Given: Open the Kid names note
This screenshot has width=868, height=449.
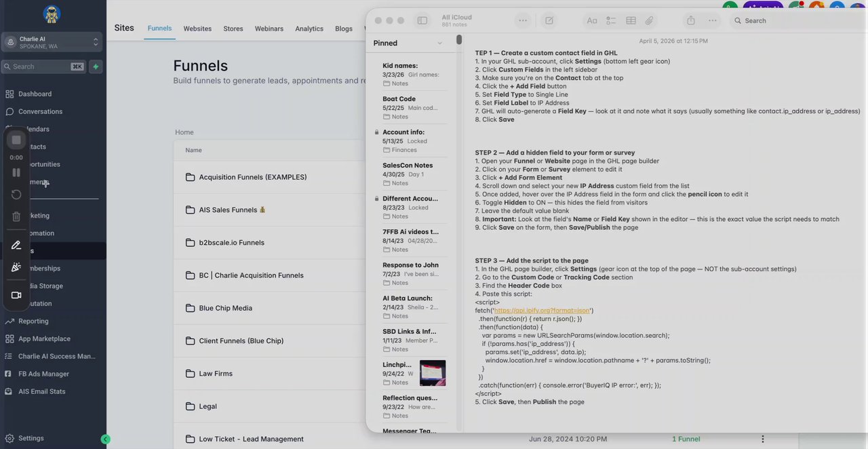Looking at the screenshot, I should pyautogui.click(x=411, y=75).
